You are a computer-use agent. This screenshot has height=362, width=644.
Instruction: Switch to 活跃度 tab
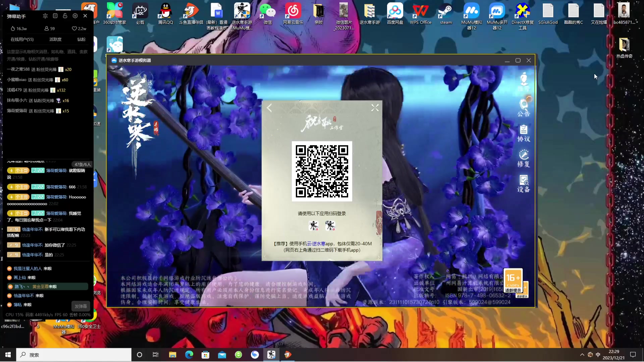point(55,39)
